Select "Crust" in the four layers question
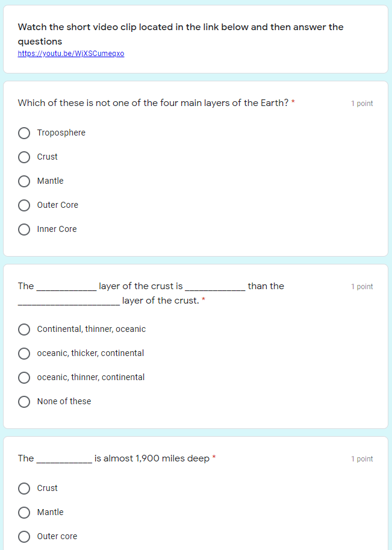This screenshot has width=392, height=550. [24, 157]
